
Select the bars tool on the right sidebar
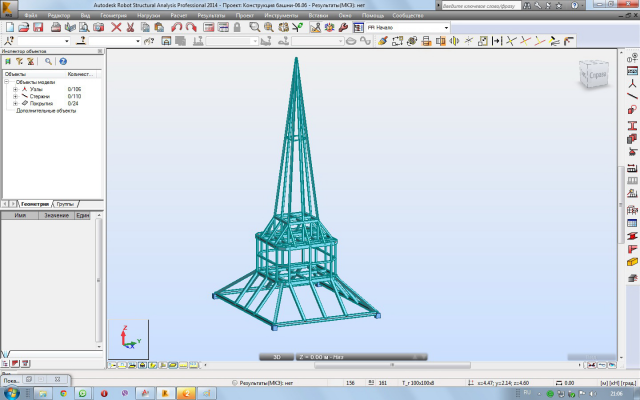point(632,96)
